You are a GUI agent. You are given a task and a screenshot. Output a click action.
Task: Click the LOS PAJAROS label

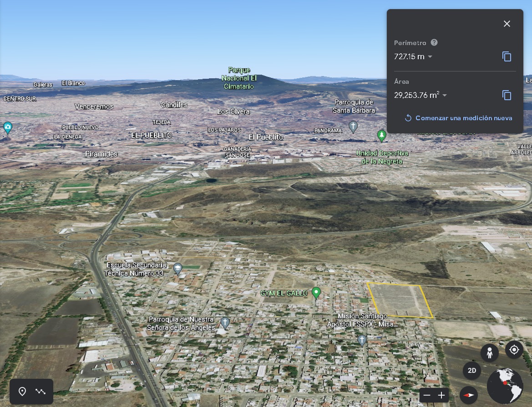(224, 130)
